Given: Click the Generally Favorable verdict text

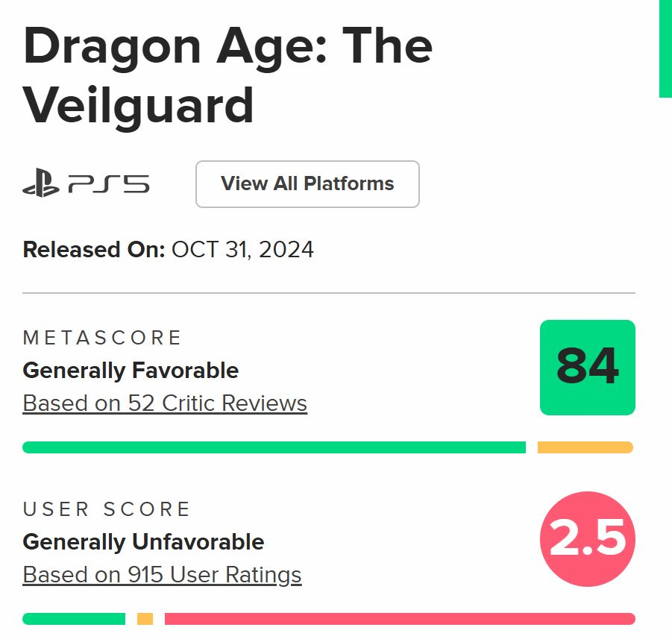Looking at the screenshot, I should [x=131, y=371].
